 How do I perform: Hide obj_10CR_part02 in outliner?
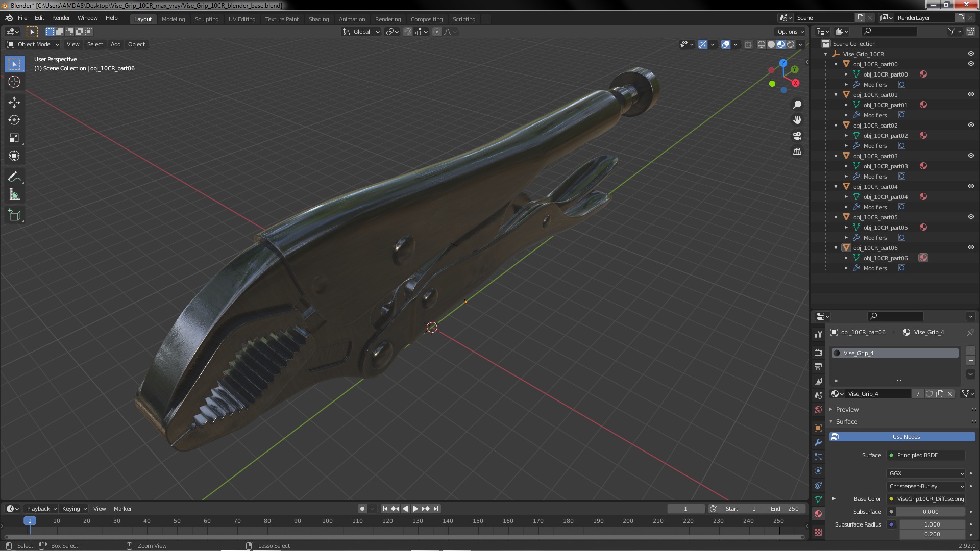pyautogui.click(x=971, y=125)
